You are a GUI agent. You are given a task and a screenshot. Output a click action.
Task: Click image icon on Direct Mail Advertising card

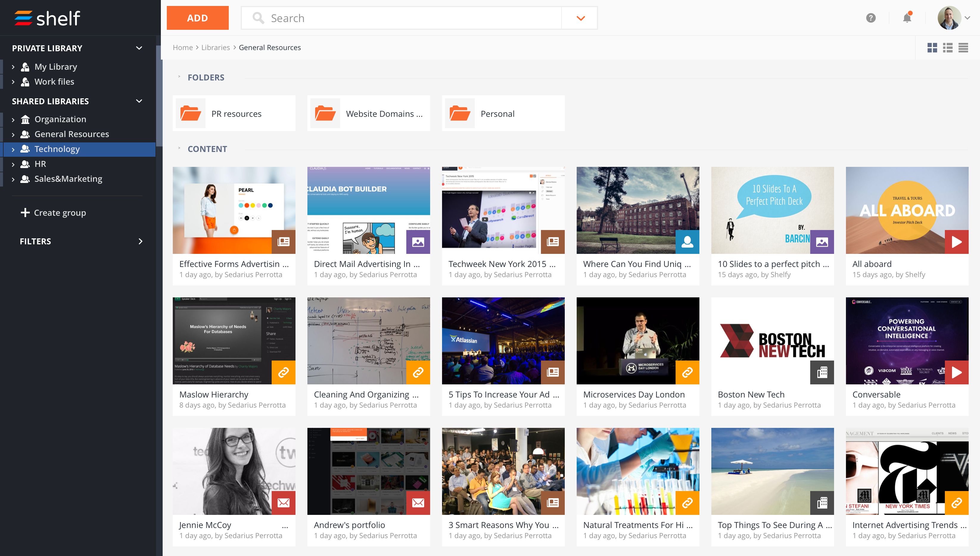[x=418, y=242]
